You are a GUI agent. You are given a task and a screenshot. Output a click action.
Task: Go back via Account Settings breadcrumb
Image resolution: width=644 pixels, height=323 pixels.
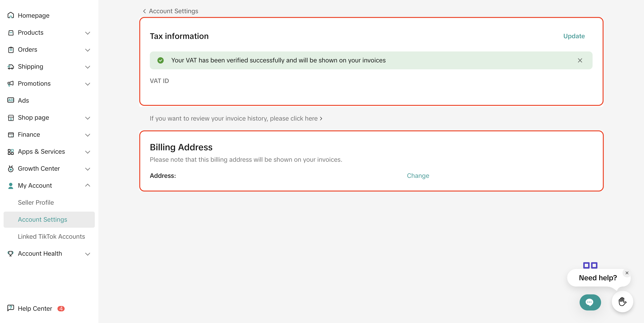click(x=170, y=11)
